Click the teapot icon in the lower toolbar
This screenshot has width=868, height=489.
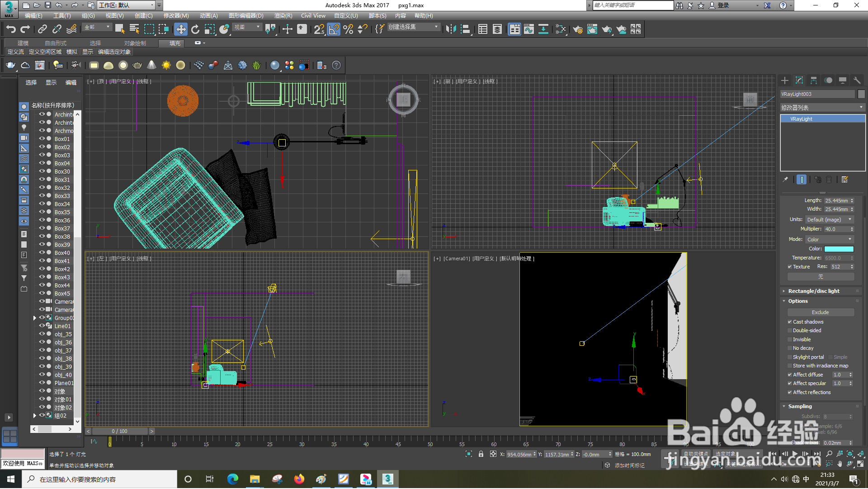point(10,66)
